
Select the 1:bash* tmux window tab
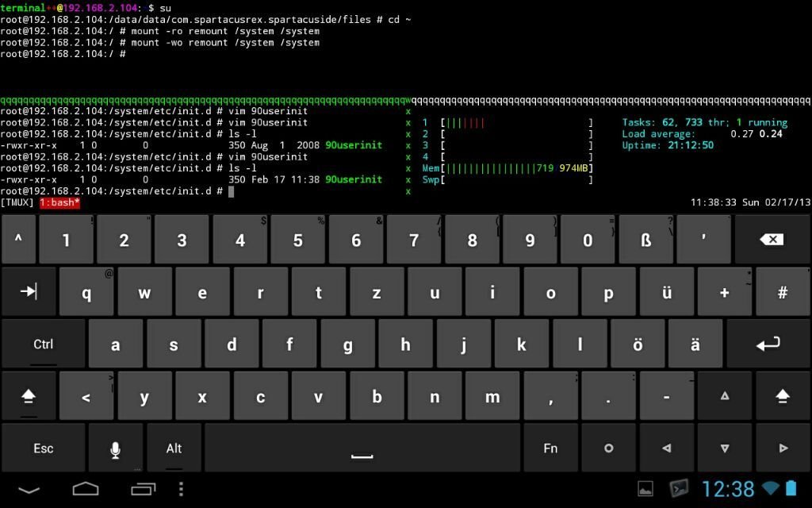point(60,202)
